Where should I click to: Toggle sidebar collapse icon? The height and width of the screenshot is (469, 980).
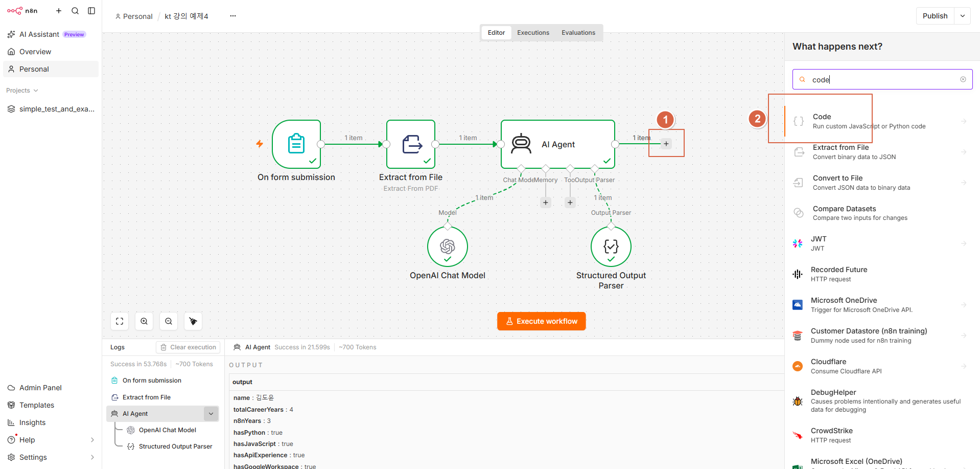click(91, 11)
